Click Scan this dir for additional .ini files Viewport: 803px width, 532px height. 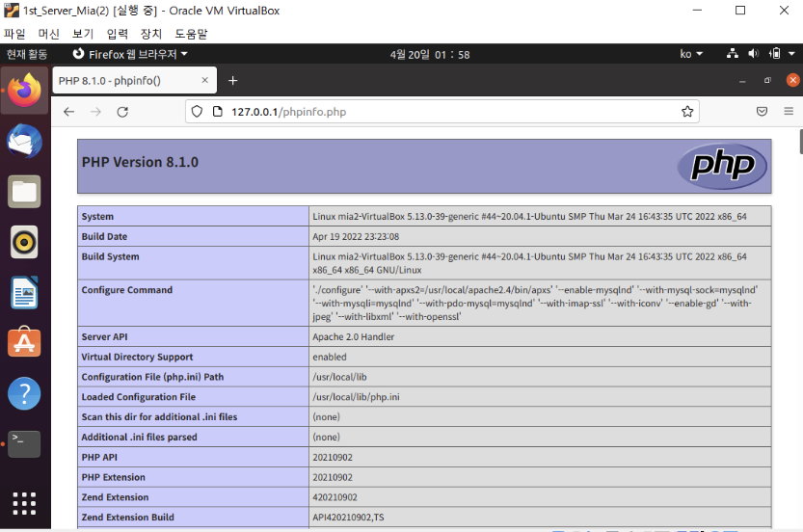click(159, 416)
